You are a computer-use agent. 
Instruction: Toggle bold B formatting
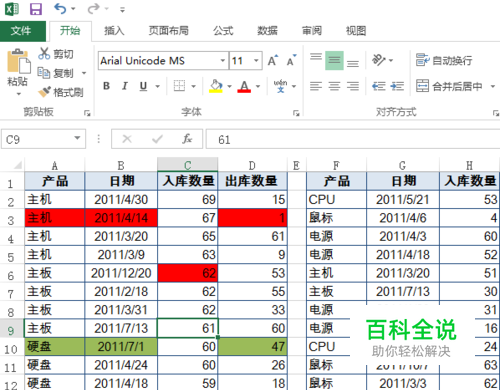pos(106,86)
